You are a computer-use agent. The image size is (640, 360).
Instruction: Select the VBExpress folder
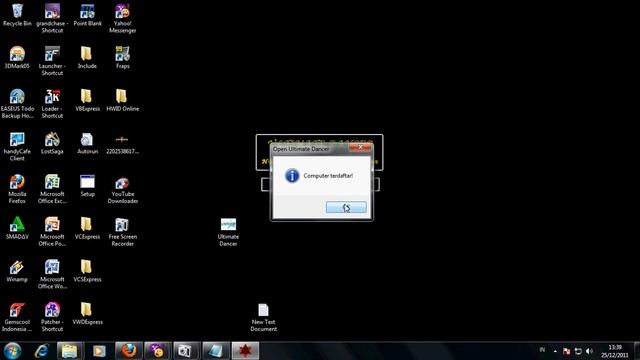point(87,100)
